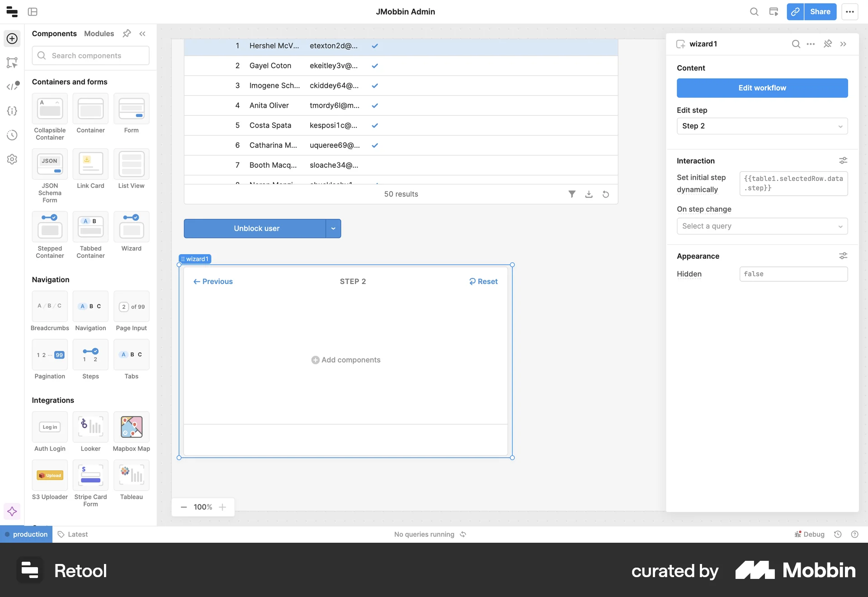Click the Edit workflow button
The image size is (868, 597).
pos(762,88)
